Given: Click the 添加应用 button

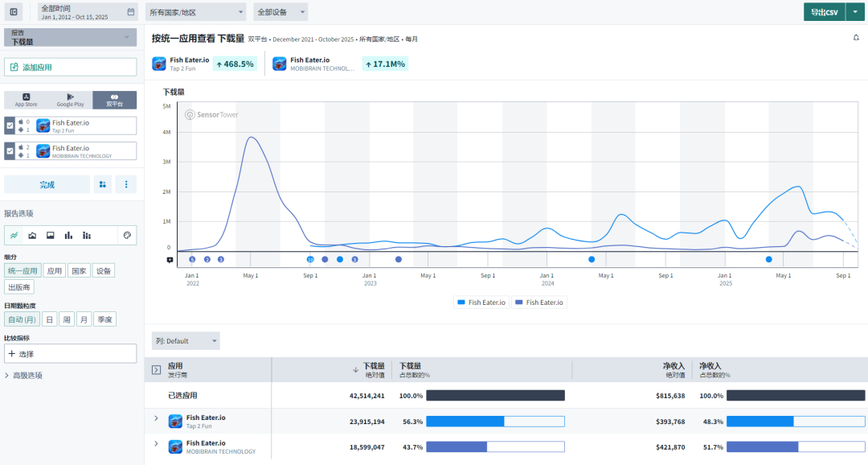Looking at the screenshot, I should click(x=70, y=67).
